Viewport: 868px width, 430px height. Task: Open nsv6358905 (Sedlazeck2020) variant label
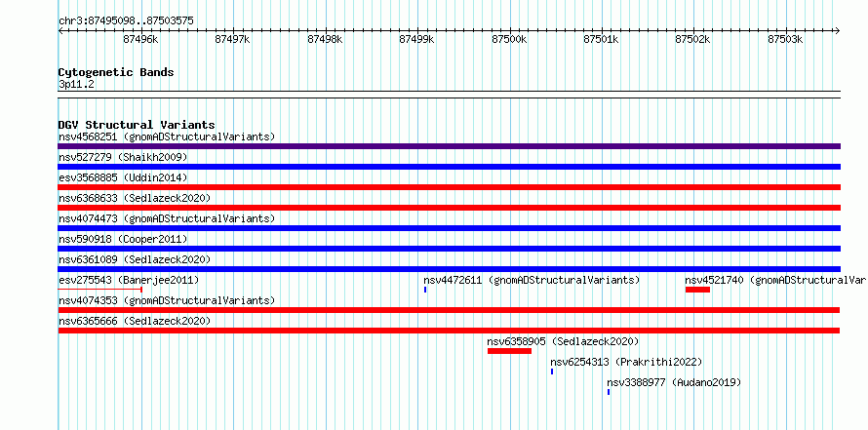tap(563, 341)
